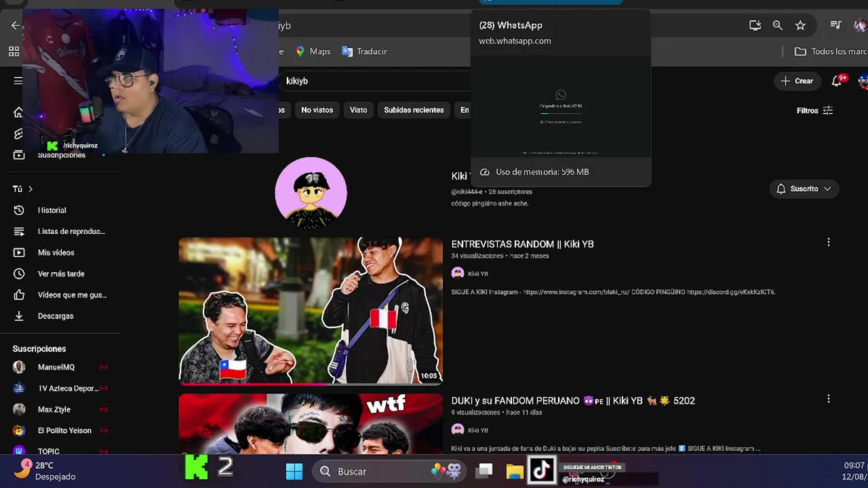Select the No vistos filter chip
Viewport: 868px width, 488px height.
click(317, 110)
